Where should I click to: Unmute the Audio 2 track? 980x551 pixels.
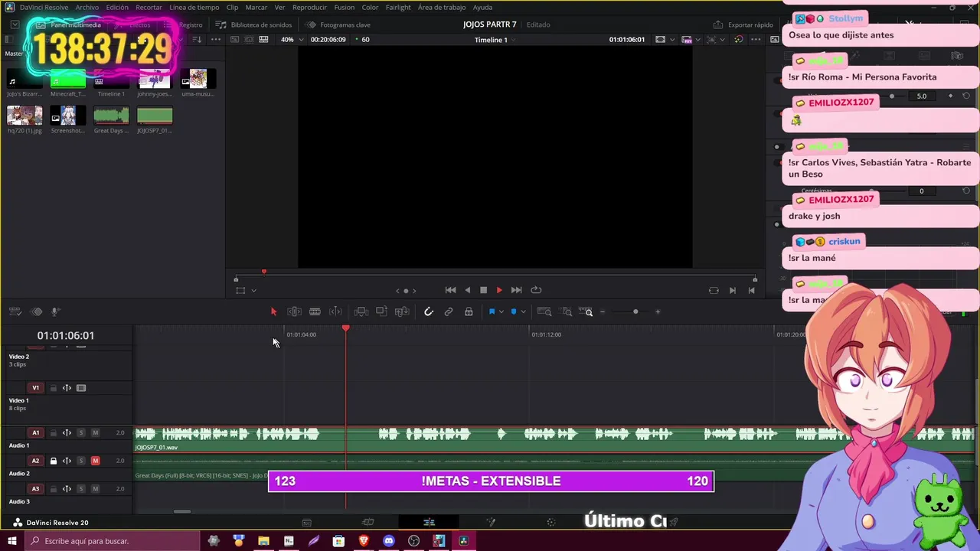pyautogui.click(x=95, y=461)
